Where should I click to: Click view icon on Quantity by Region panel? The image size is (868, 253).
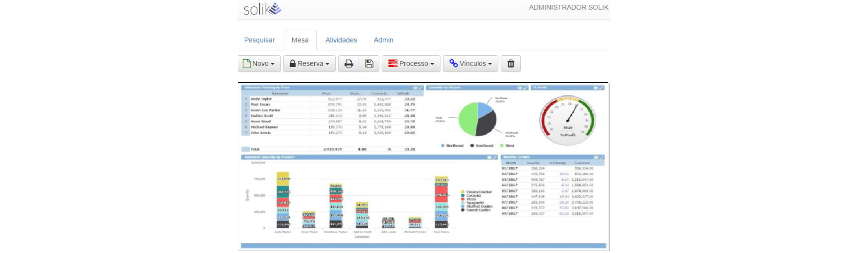pyautogui.click(x=520, y=88)
